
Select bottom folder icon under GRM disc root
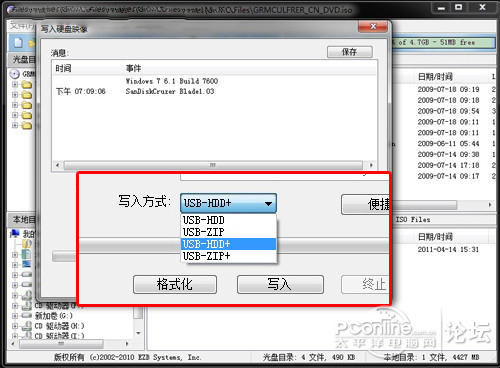[27, 126]
